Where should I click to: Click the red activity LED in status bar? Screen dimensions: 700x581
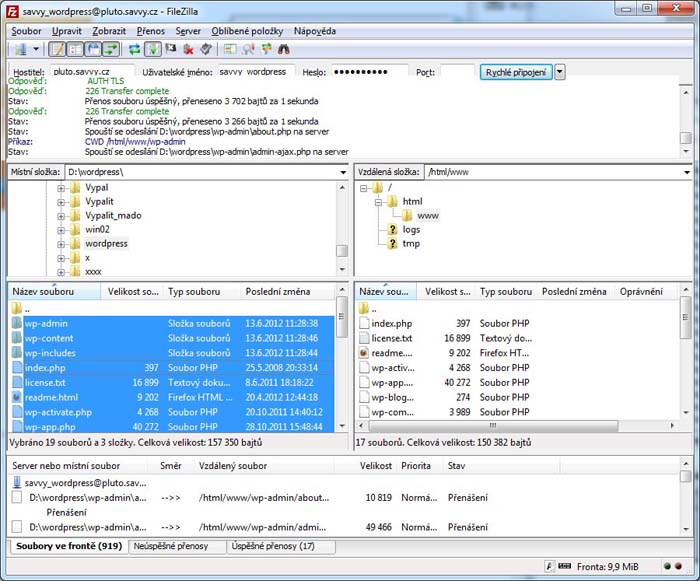coord(679,566)
